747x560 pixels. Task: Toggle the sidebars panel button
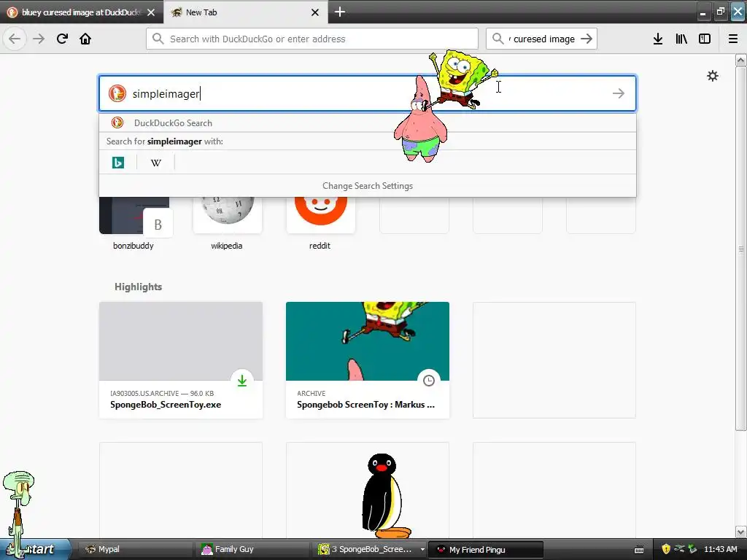[705, 39]
